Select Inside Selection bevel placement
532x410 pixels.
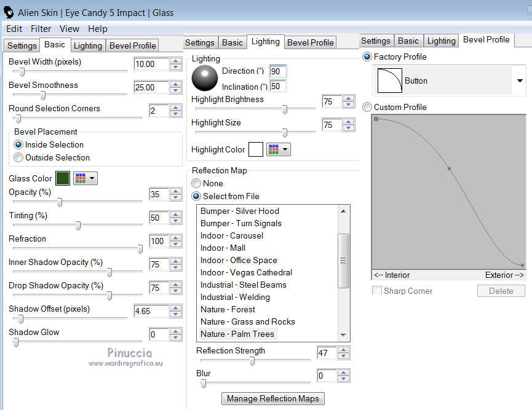tap(18, 144)
